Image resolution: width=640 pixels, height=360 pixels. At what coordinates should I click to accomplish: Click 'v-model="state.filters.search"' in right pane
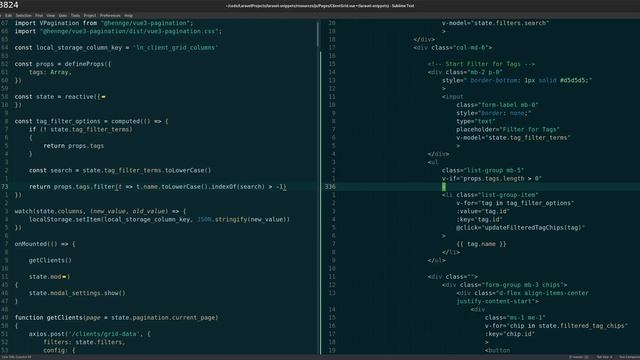[495, 23]
